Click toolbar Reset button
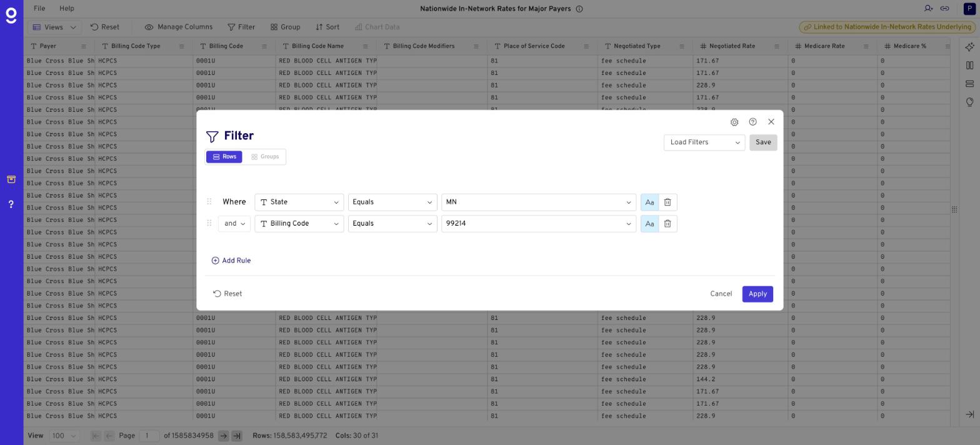The height and width of the screenshot is (445, 980). pos(104,27)
